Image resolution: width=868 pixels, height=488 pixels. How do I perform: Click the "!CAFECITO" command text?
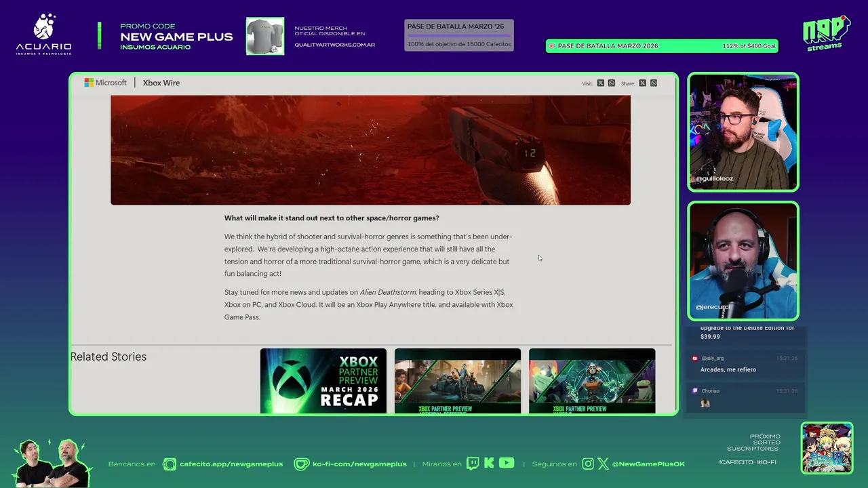pyautogui.click(x=736, y=462)
